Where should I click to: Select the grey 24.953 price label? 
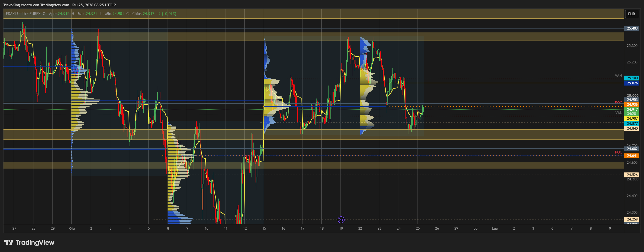point(632,100)
